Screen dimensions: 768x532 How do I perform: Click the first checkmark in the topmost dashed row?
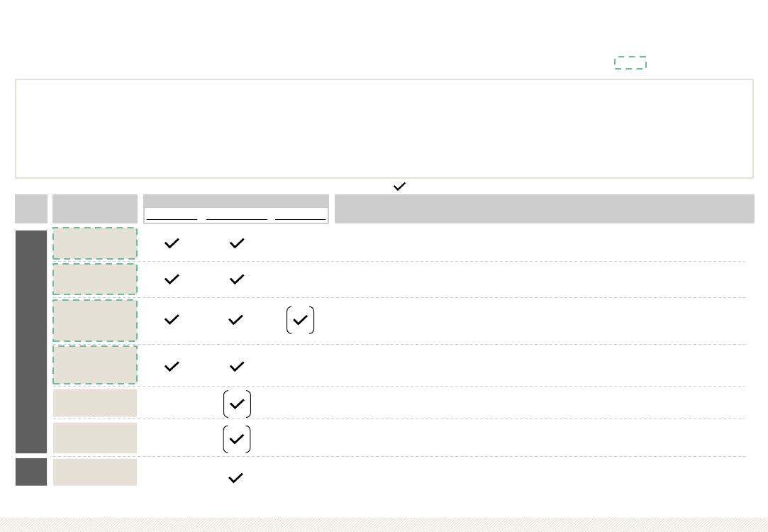tap(172, 243)
